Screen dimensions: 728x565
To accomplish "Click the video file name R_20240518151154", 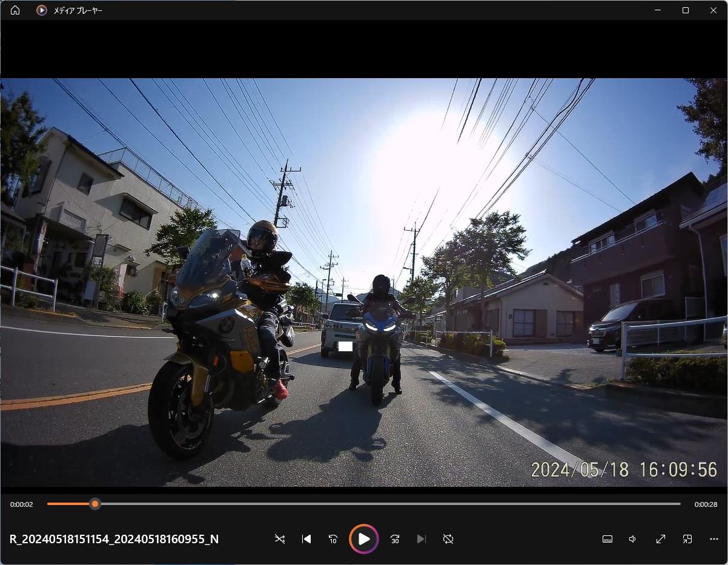I will click(x=114, y=539).
